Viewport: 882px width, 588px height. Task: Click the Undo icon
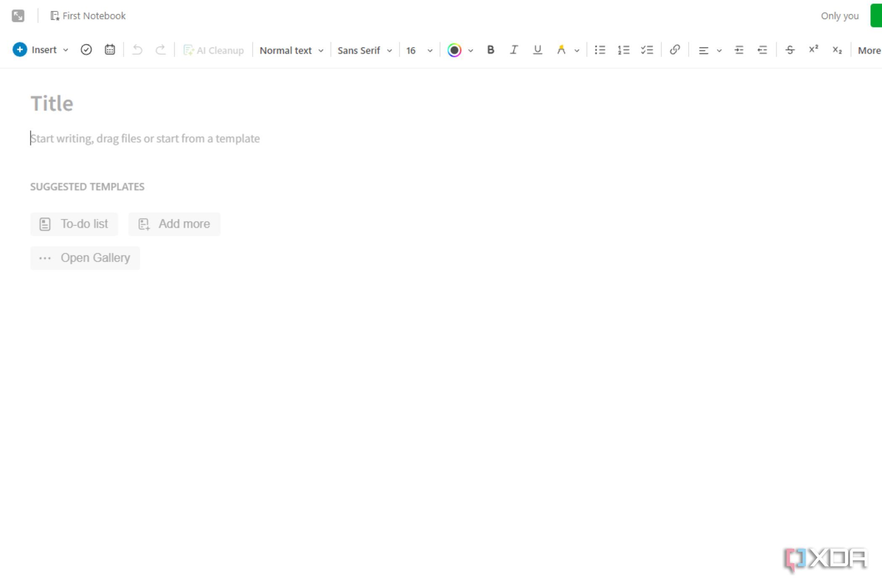coord(137,50)
